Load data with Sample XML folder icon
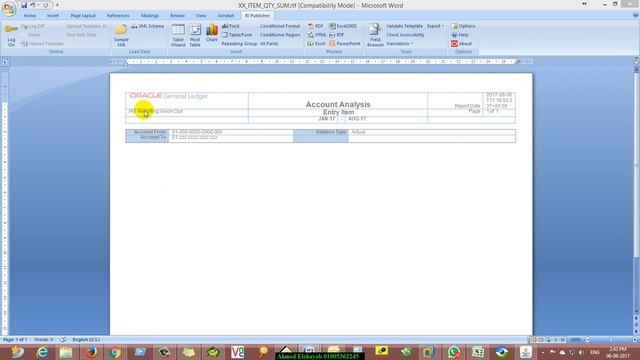The width and height of the screenshot is (640, 360). (121, 35)
